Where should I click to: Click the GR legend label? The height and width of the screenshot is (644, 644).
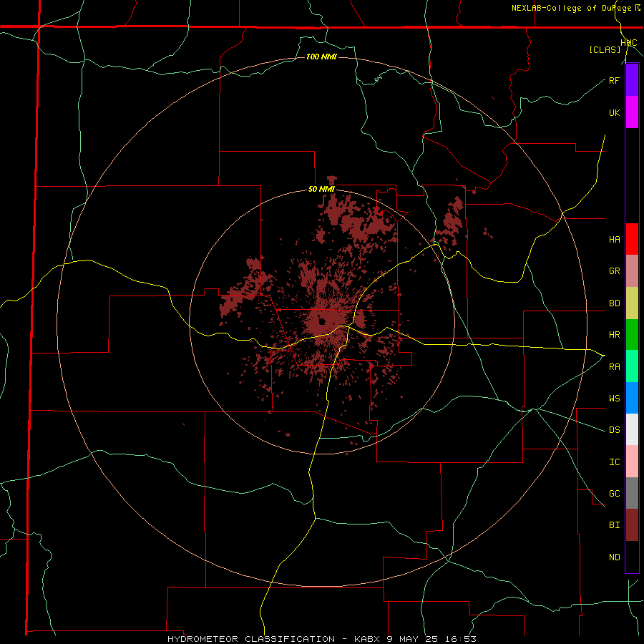coord(614,271)
